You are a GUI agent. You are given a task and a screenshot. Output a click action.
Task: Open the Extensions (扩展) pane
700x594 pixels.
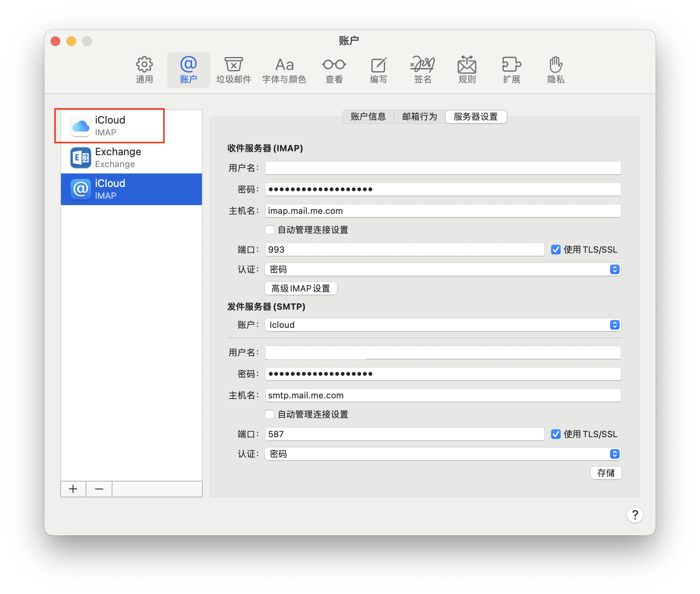click(x=511, y=70)
